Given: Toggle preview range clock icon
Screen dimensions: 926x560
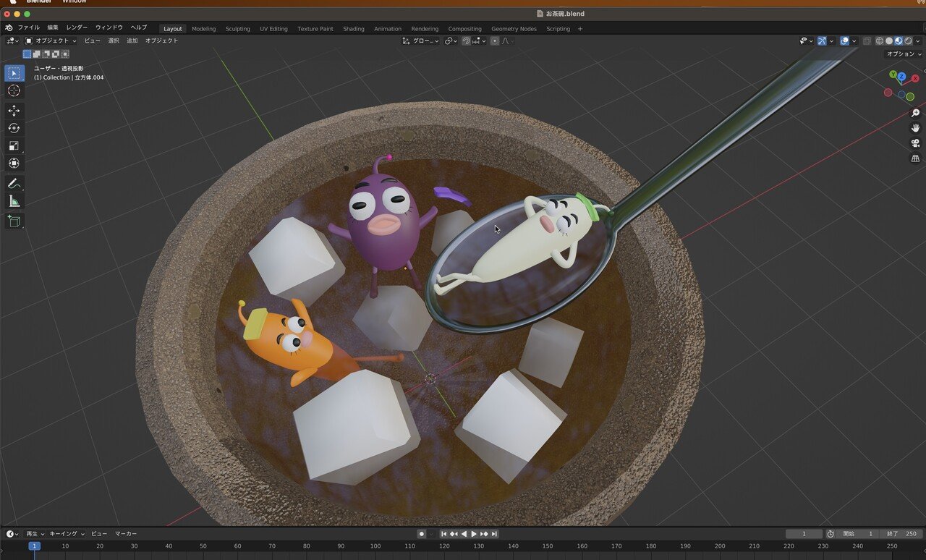Looking at the screenshot, I should click(x=831, y=534).
